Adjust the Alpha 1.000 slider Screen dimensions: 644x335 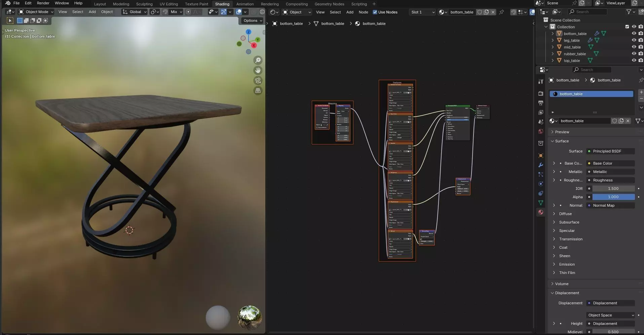[x=613, y=197]
